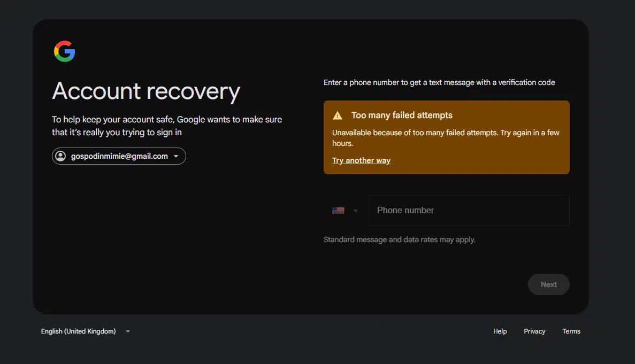Click the Account recovery heading

[146, 91]
